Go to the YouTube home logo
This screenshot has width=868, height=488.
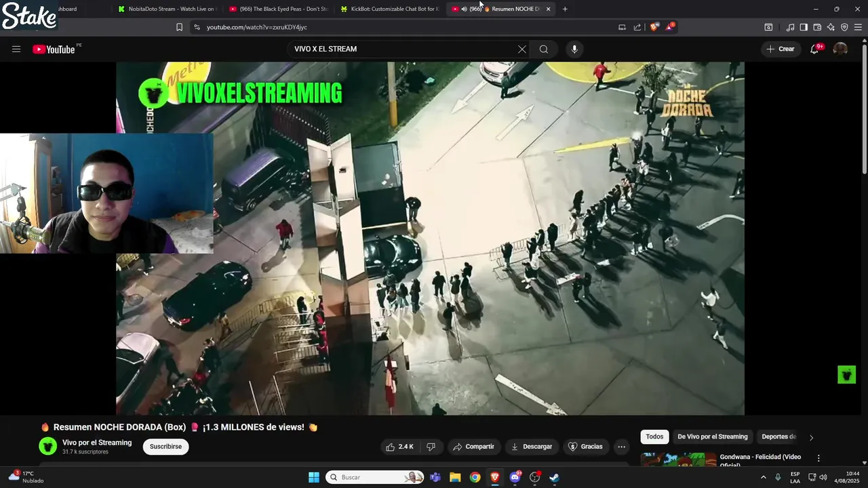[54, 49]
